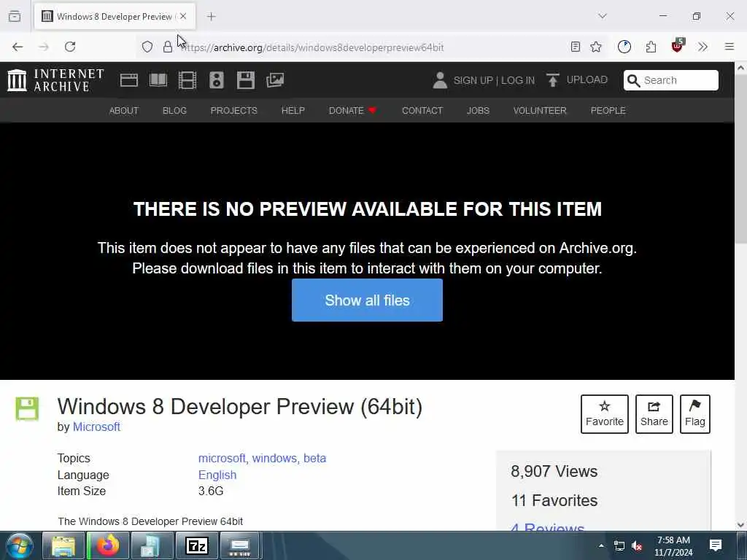Image resolution: width=747 pixels, height=560 pixels.
Task: Click the microsoft topic link
Action: (x=222, y=458)
